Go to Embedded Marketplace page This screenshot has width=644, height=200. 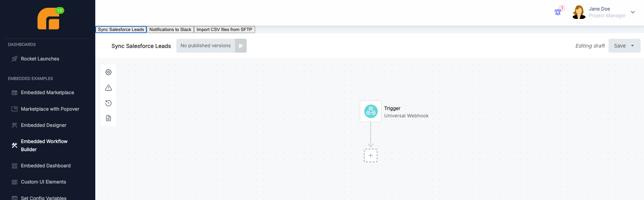47,92
